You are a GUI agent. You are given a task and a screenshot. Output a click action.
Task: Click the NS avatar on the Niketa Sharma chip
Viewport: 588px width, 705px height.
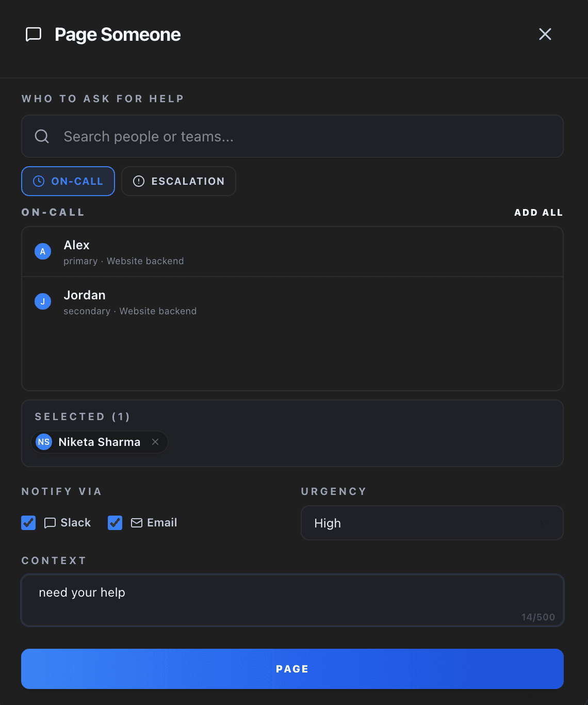pyautogui.click(x=44, y=442)
